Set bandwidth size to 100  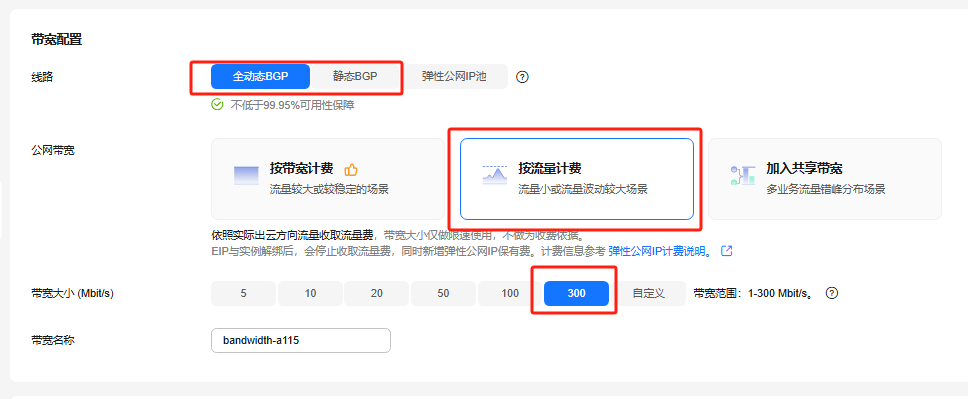tap(510, 293)
